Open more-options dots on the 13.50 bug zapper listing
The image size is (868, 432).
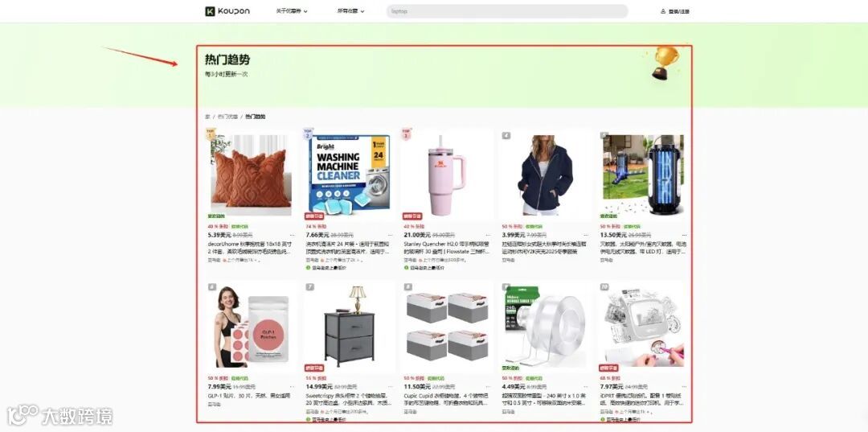tap(684, 236)
